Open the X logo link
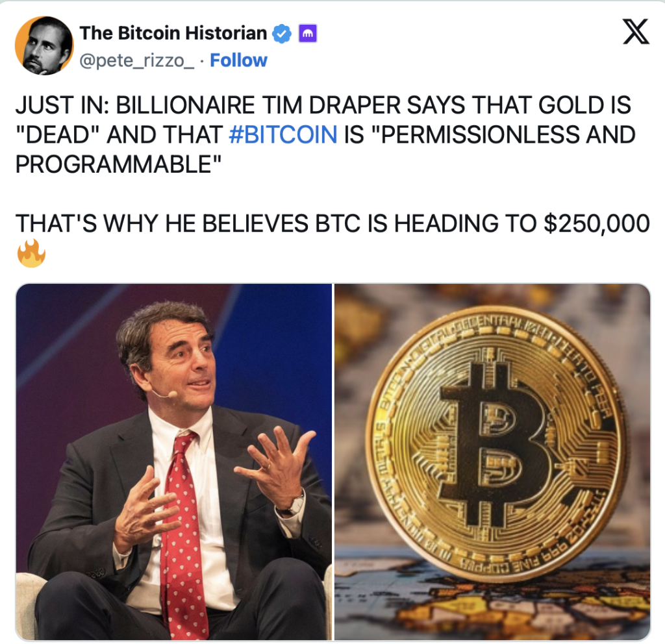 coord(636,31)
